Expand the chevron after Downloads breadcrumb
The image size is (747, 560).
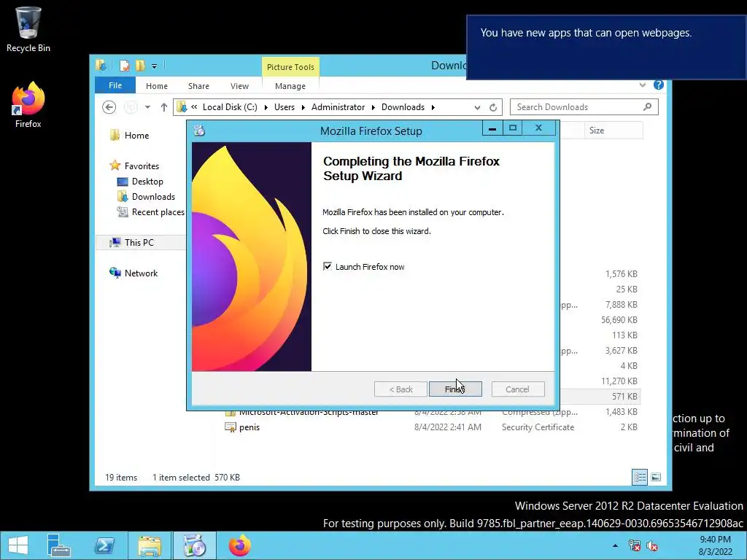433,107
